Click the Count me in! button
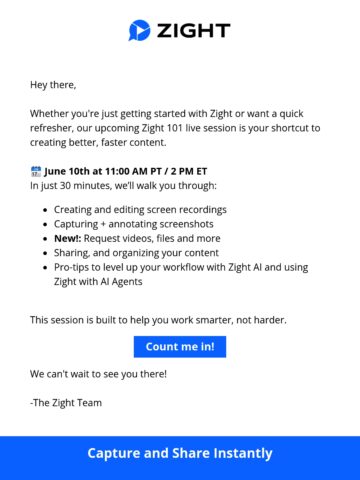The height and width of the screenshot is (480, 360). [x=180, y=347]
